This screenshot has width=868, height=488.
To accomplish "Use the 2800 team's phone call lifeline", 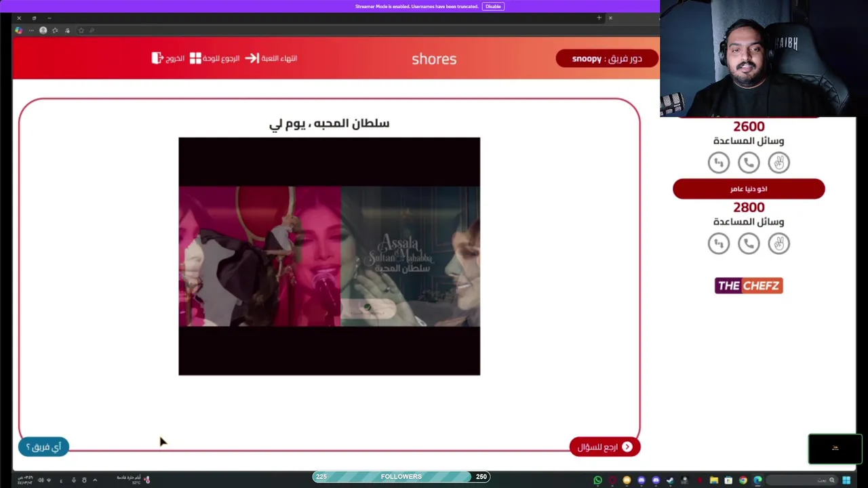I will [749, 243].
